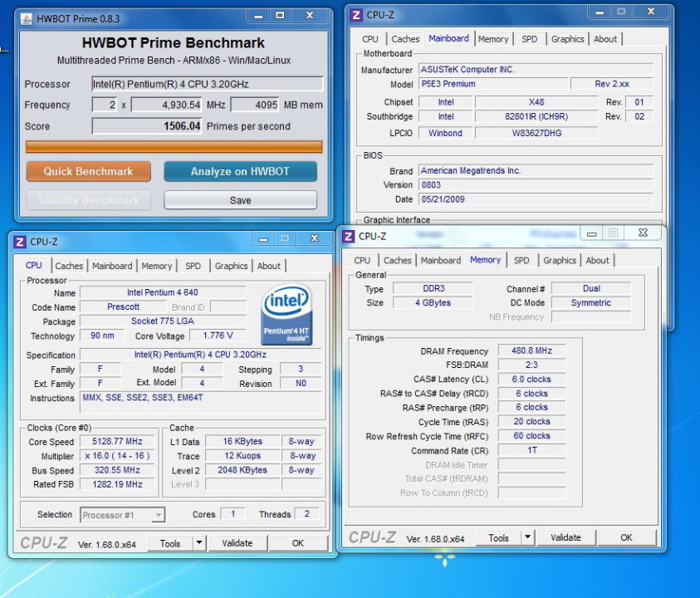This screenshot has width=700, height=598.
Task: Open Graphics tab in CPU-Z Memory window
Action: point(560,260)
